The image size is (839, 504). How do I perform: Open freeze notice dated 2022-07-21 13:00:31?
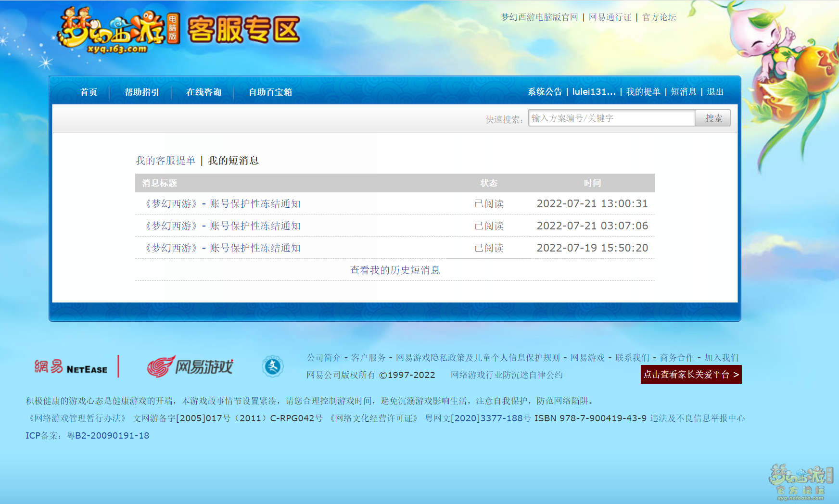(x=223, y=203)
